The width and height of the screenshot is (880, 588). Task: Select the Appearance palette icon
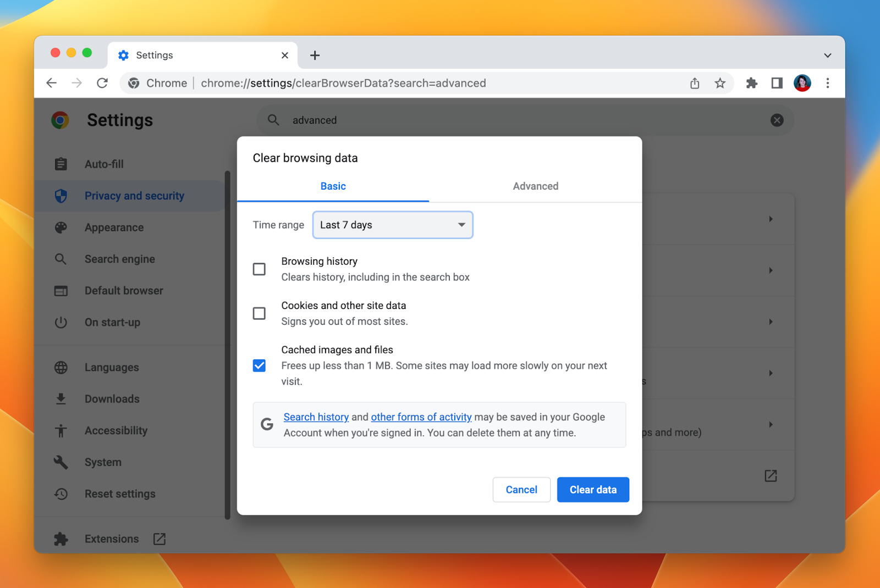(x=61, y=227)
